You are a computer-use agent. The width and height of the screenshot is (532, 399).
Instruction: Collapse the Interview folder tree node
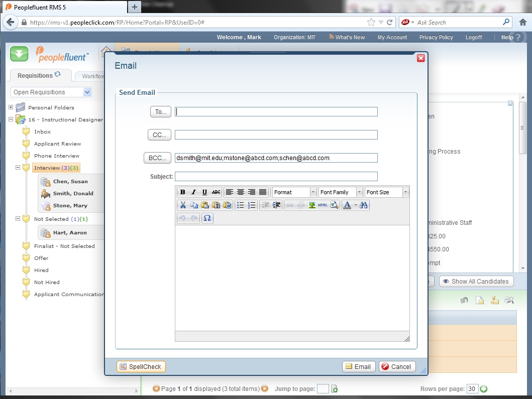[18, 168]
